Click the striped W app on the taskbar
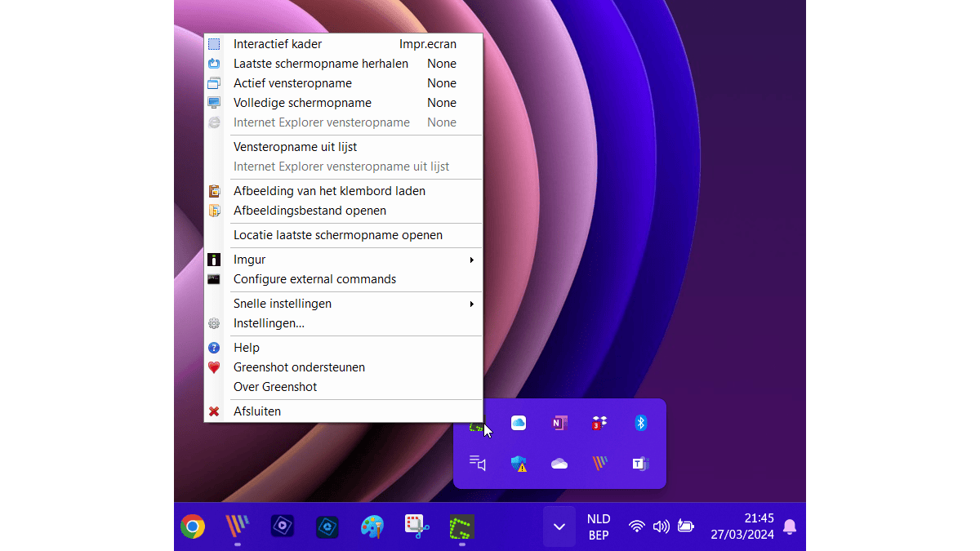Screen dimensions: 980x551 [x=238, y=527]
